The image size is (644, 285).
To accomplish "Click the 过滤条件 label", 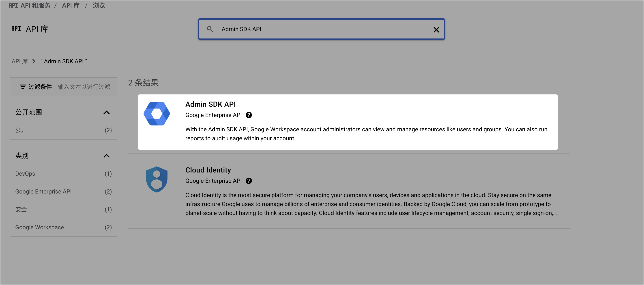I will pyautogui.click(x=40, y=87).
